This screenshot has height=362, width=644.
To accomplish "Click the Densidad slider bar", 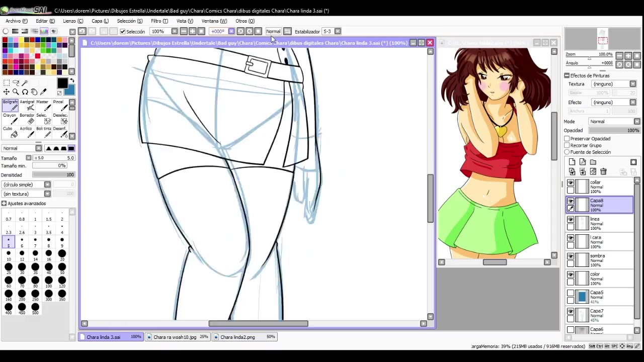I will pyautogui.click(x=53, y=175).
